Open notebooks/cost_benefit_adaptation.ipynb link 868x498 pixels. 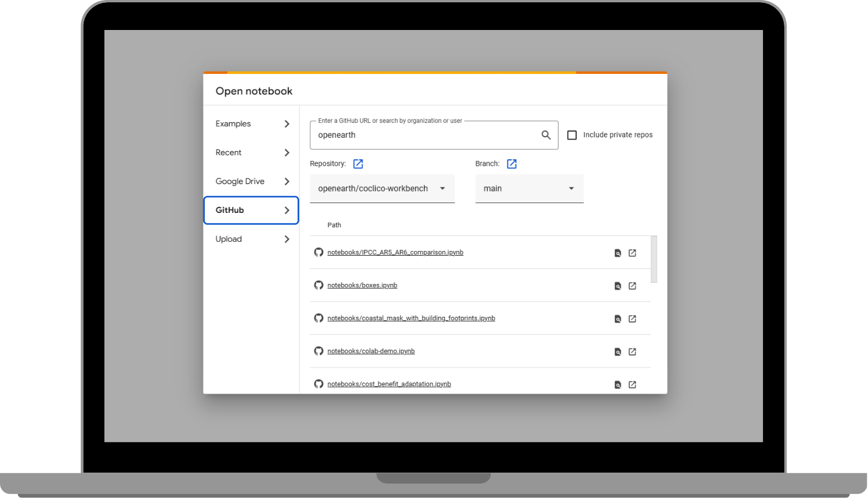389,384
